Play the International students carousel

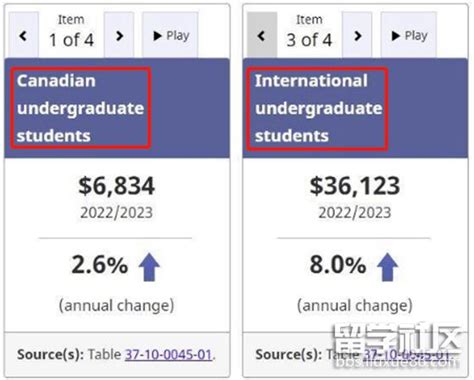click(x=409, y=35)
